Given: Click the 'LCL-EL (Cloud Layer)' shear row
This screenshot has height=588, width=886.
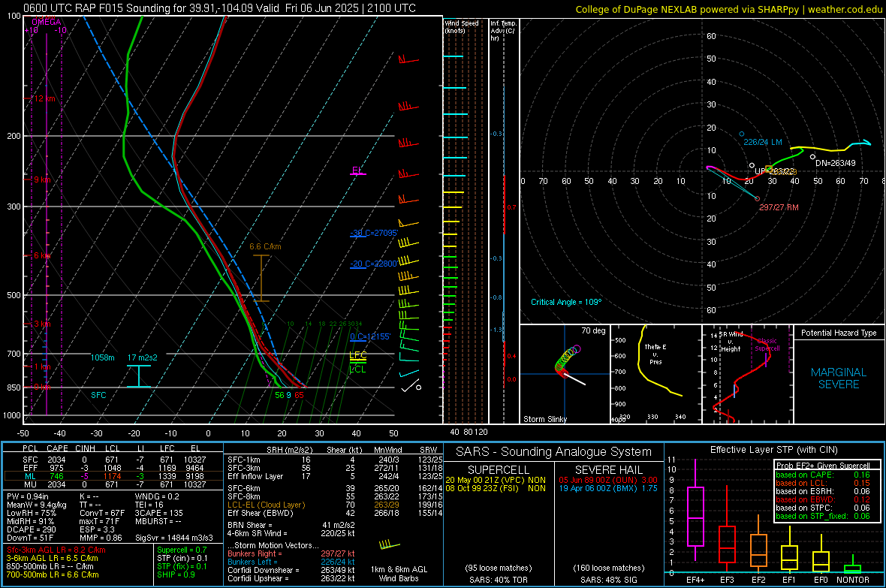Looking at the screenshot, I should coord(335,505).
